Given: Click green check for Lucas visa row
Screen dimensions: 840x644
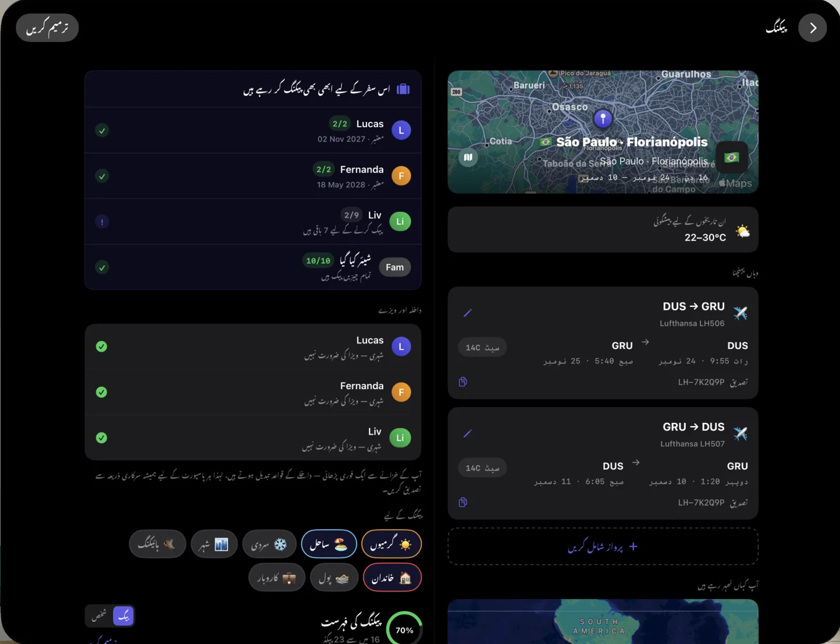Looking at the screenshot, I should tap(101, 346).
